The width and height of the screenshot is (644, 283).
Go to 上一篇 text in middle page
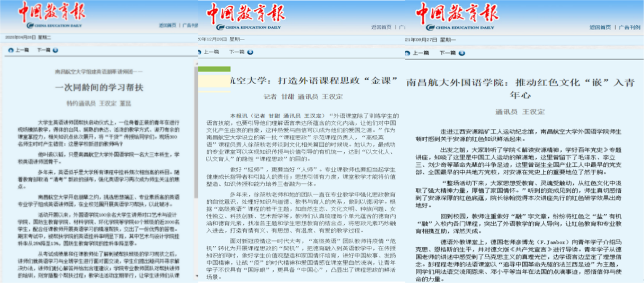pos(211,52)
